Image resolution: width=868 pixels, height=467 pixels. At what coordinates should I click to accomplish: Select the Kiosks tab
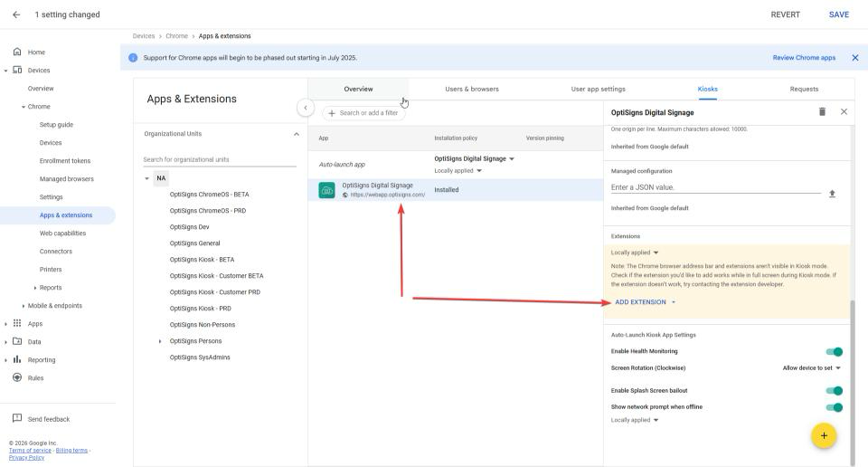click(x=707, y=89)
